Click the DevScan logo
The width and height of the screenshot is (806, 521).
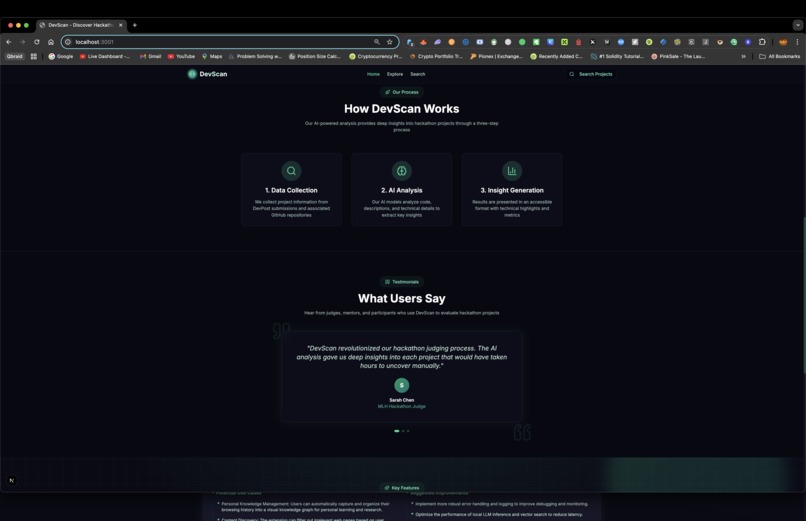coord(207,74)
